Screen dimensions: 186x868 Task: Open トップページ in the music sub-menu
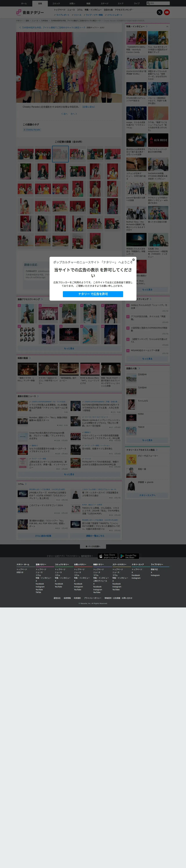click(60, 10)
